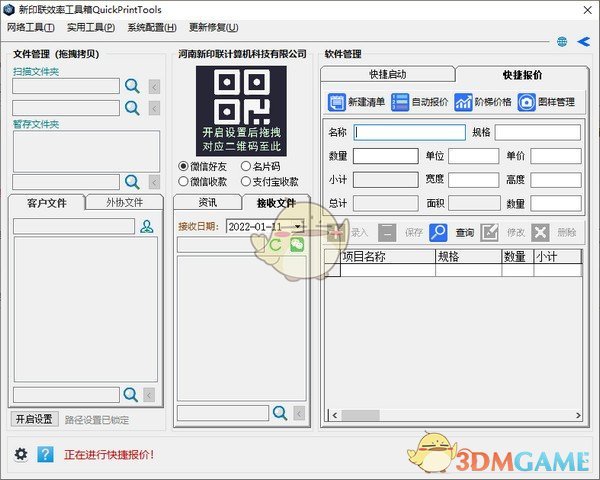Click 暂存文件夹 link label
This screenshot has width=600, height=480.
[36, 124]
